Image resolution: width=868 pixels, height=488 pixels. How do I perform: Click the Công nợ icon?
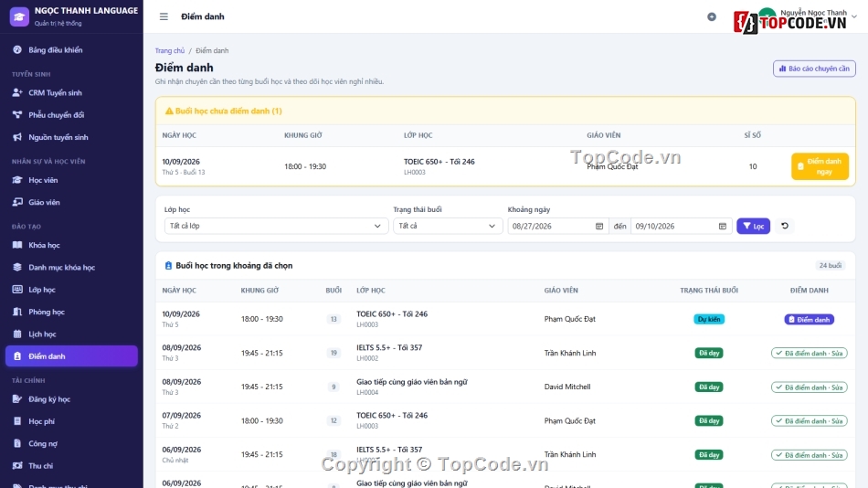point(17,443)
